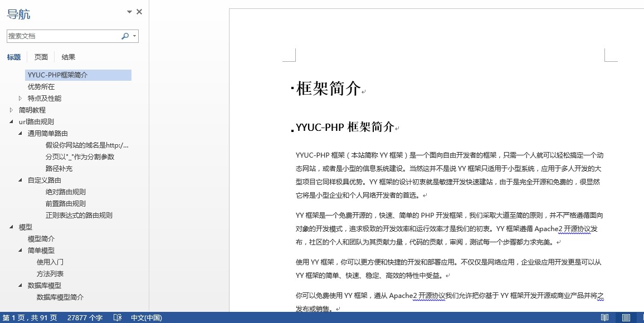This screenshot has width=644, height=323.
Task: Go to 自定义路由 heading
Action: click(x=45, y=180)
